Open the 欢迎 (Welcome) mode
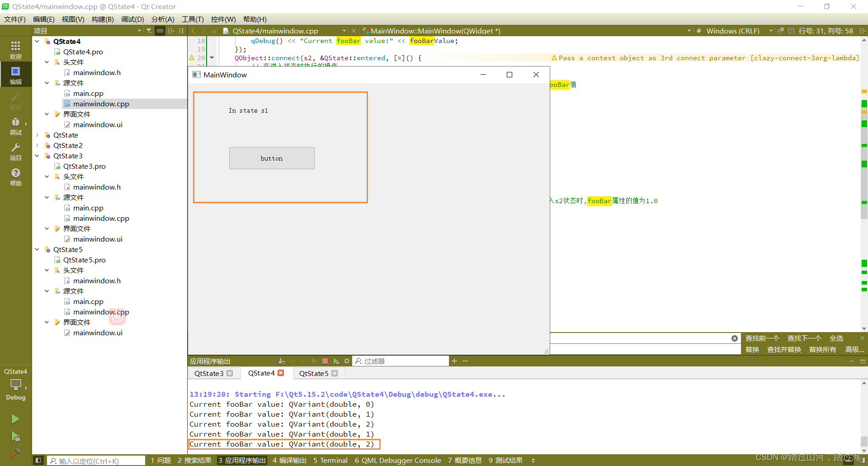This screenshot has width=868, height=466. point(16,49)
